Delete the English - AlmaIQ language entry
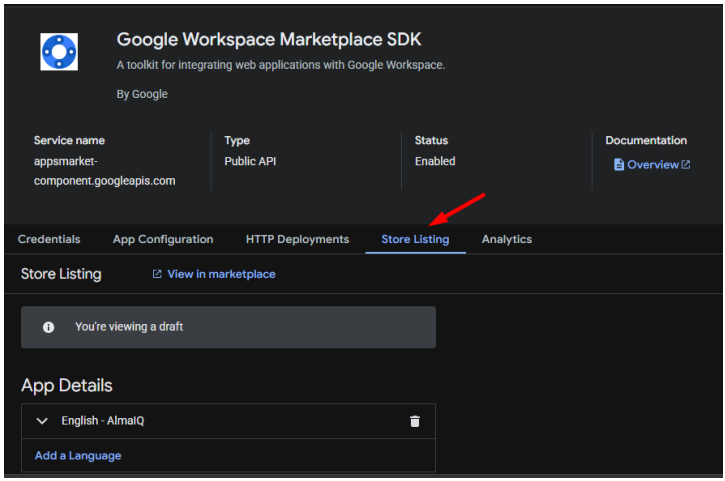The image size is (725, 481). [x=415, y=421]
